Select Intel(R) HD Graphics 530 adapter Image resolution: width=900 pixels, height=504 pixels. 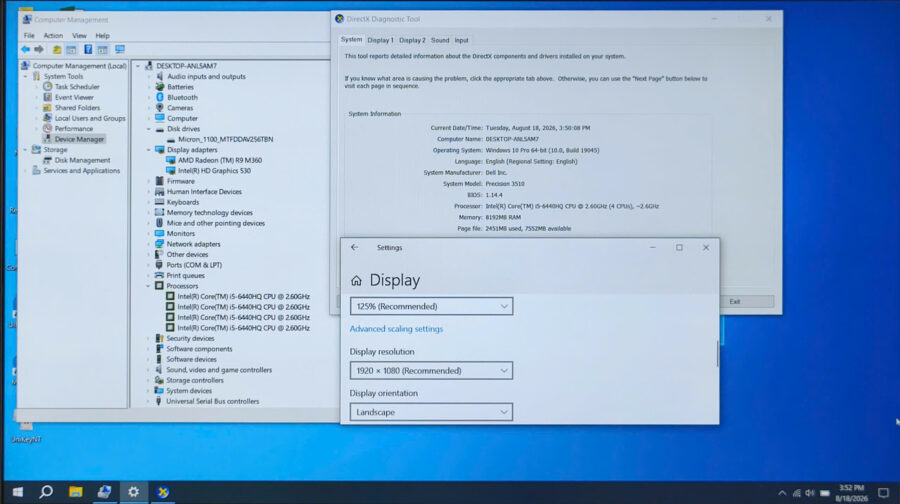(214, 170)
